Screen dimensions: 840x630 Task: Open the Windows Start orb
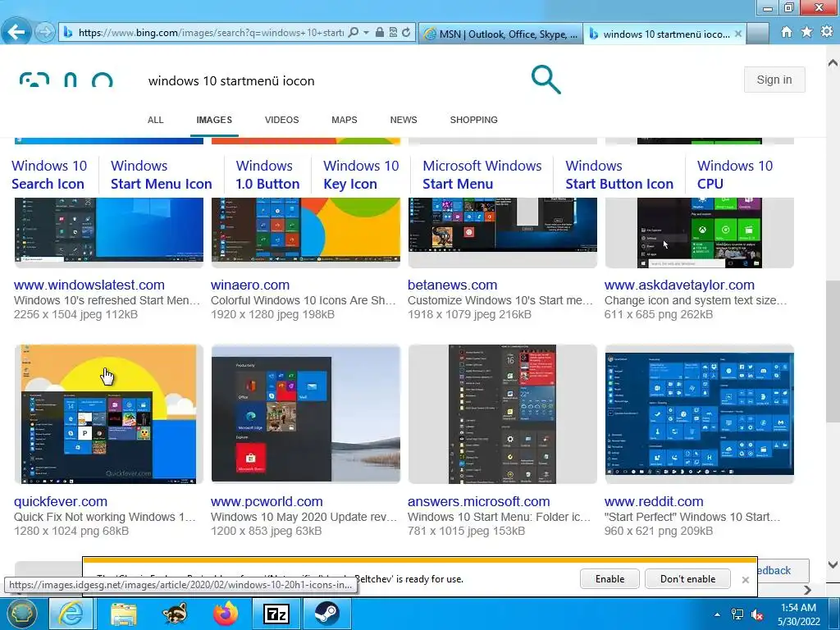[x=21, y=614]
